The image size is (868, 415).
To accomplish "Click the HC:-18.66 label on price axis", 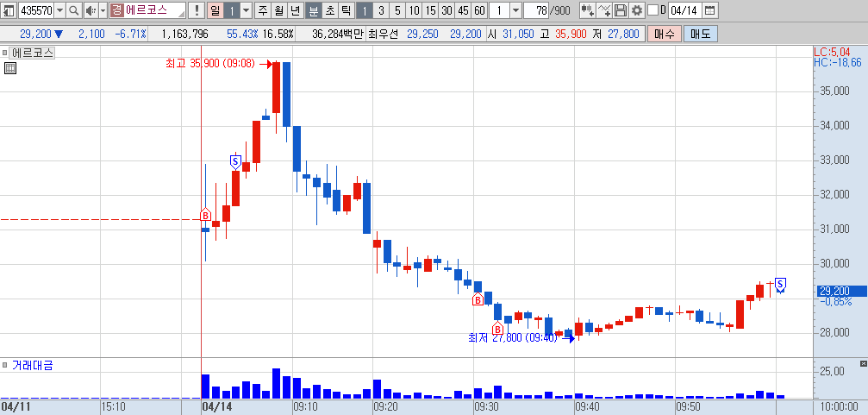I will [x=838, y=63].
